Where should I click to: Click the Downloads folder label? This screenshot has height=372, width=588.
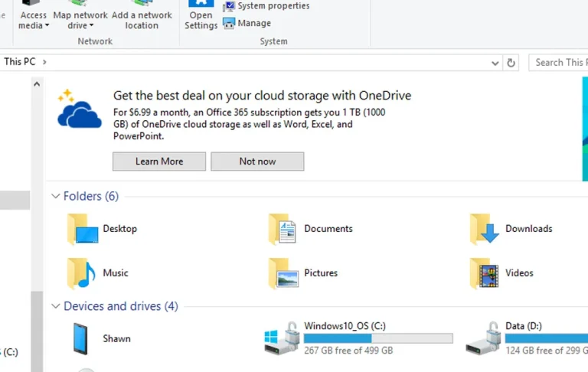pyautogui.click(x=529, y=229)
